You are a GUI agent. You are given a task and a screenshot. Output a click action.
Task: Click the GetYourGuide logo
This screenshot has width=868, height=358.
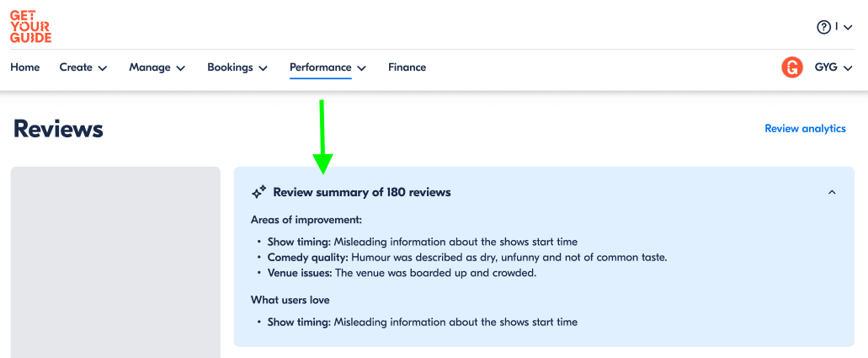tap(31, 26)
